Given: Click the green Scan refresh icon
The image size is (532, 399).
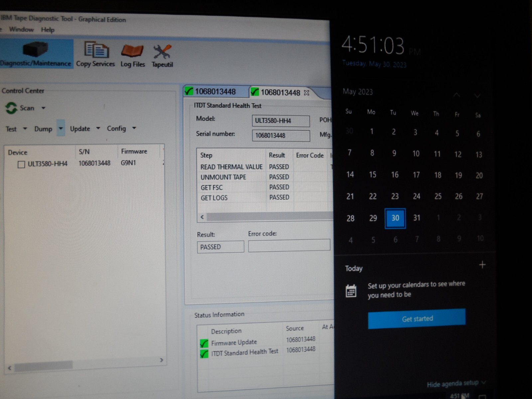Looking at the screenshot, I should (x=11, y=108).
